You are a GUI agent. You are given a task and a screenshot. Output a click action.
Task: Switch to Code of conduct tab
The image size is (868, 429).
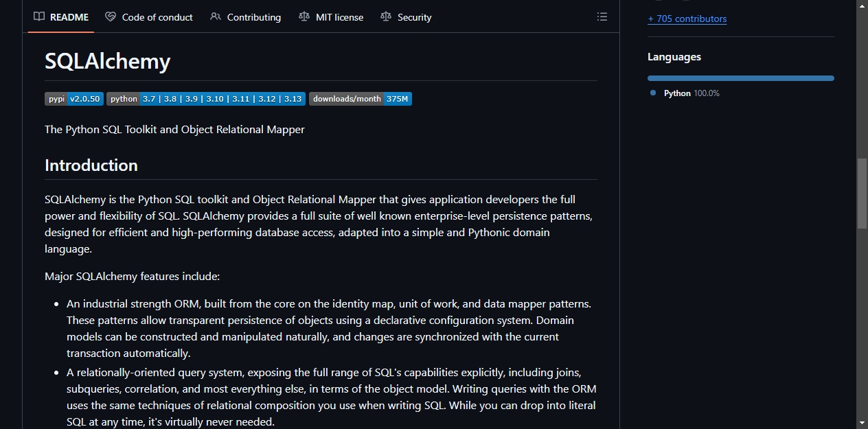point(149,17)
